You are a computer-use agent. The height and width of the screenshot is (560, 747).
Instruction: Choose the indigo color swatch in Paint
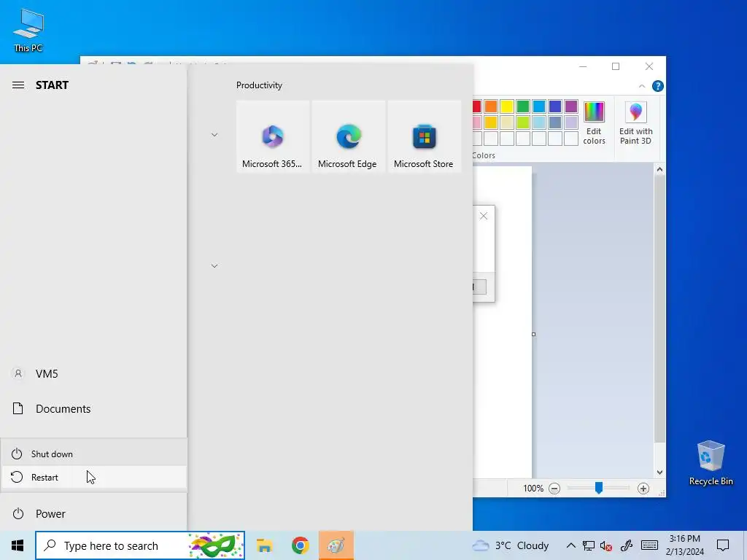click(x=555, y=106)
